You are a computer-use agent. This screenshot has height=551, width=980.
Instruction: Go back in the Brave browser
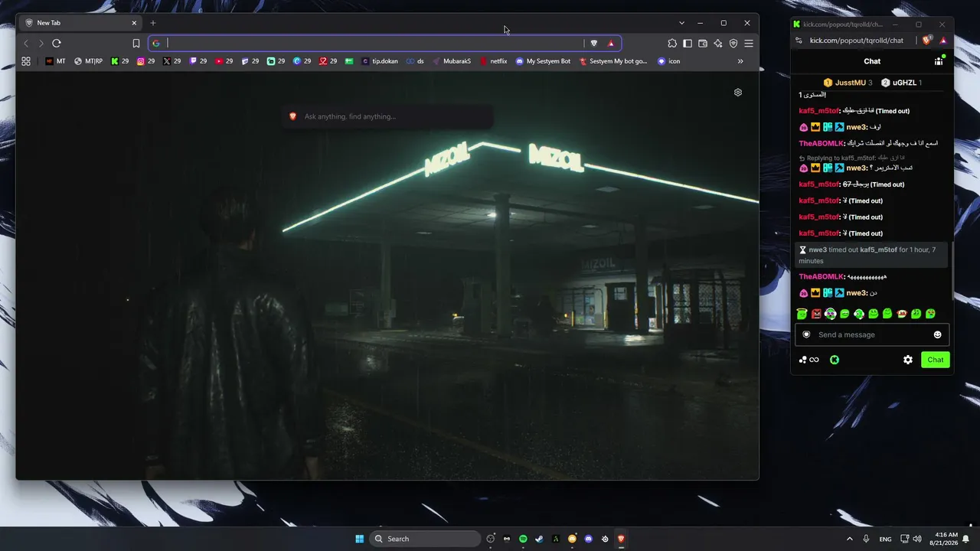26,44
